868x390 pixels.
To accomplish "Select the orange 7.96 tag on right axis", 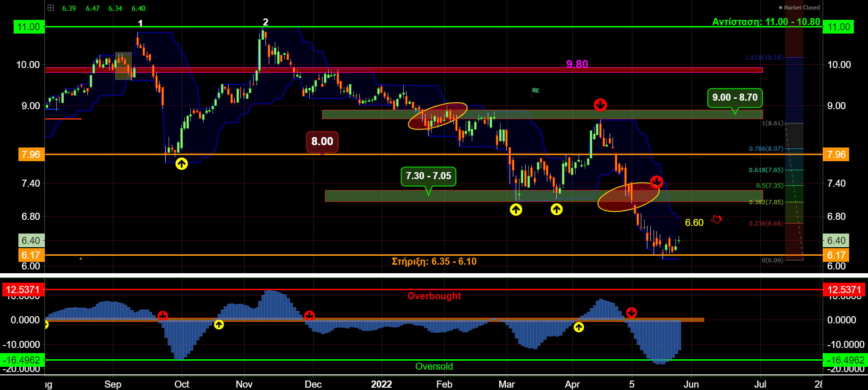I will (x=836, y=155).
